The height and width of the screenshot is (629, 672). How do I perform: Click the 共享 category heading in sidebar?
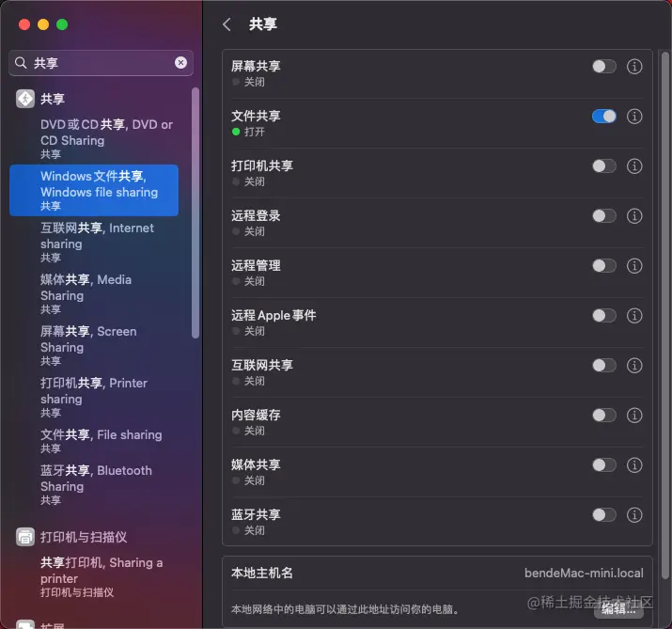point(53,99)
